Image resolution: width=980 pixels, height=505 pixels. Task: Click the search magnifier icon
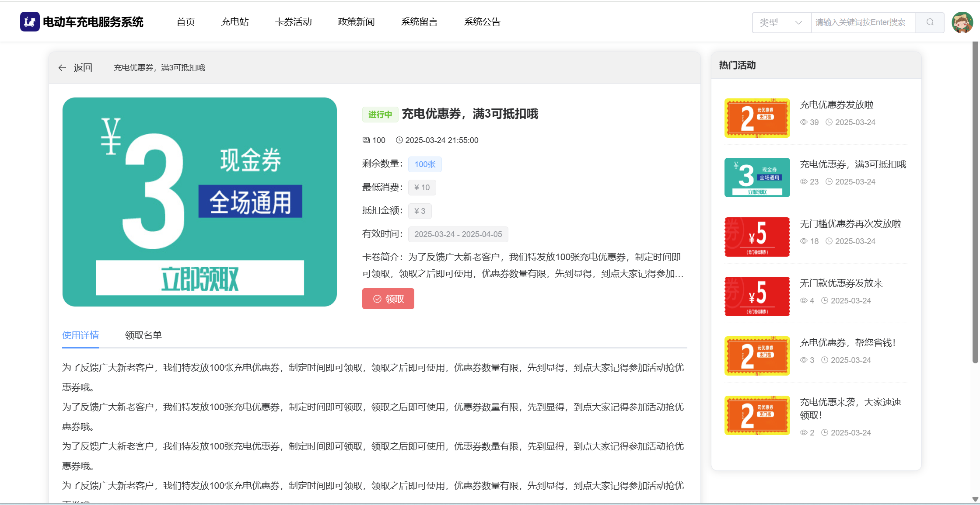click(x=930, y=22)
